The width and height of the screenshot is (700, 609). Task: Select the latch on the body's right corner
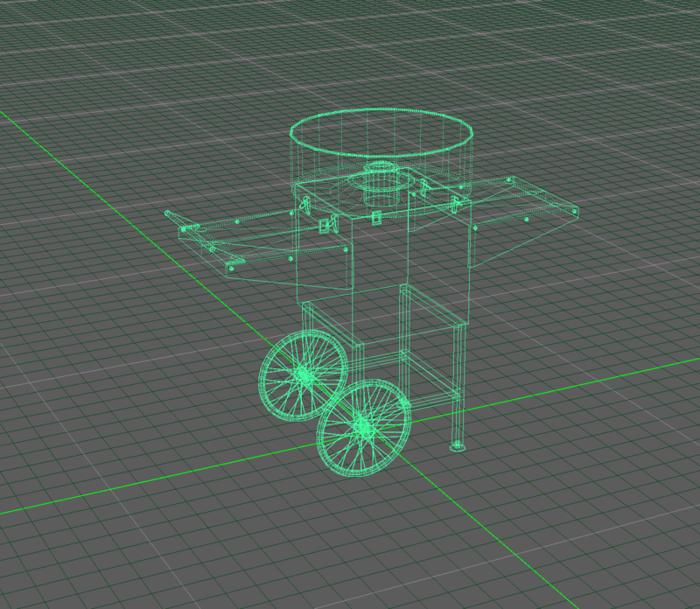pos(456,204)
